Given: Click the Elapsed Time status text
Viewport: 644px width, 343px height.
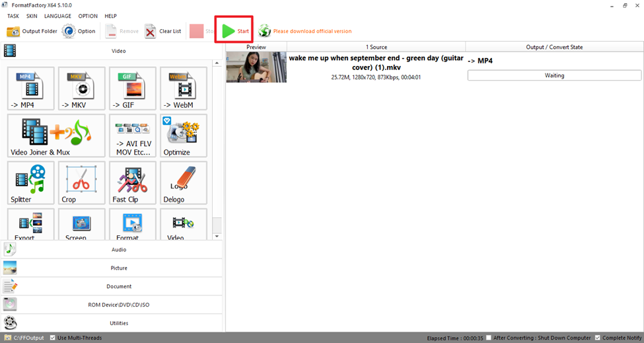Looking at the screenshot, I should coord(455,338).
